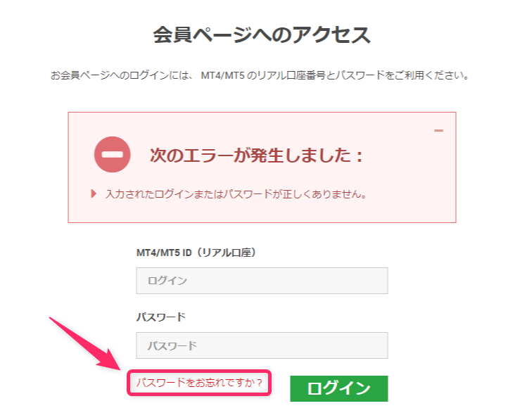Click the pink highlight border around the forgot-password link
This screenshot has height=420, width=508.
(199, 371)
